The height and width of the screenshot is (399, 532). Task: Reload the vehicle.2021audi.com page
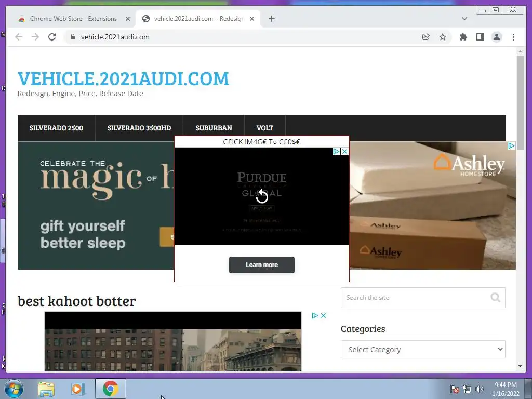point(52,37)
